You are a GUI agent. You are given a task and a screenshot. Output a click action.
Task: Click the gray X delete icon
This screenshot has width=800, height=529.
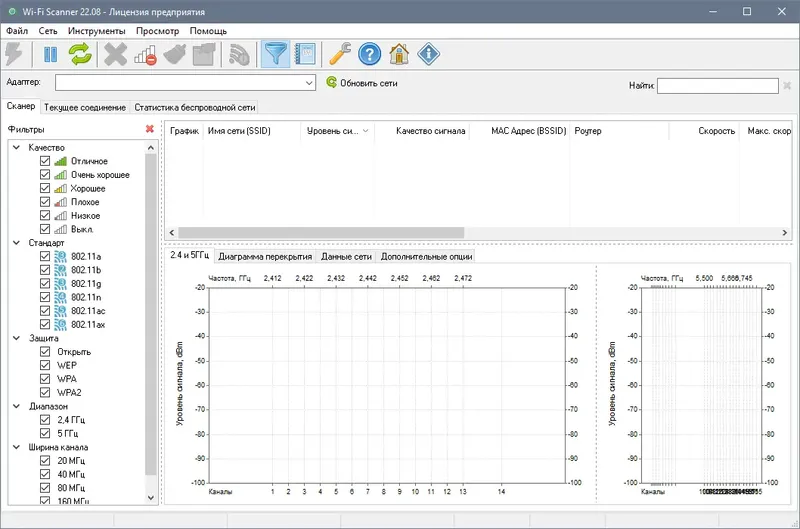coord(115,54)
